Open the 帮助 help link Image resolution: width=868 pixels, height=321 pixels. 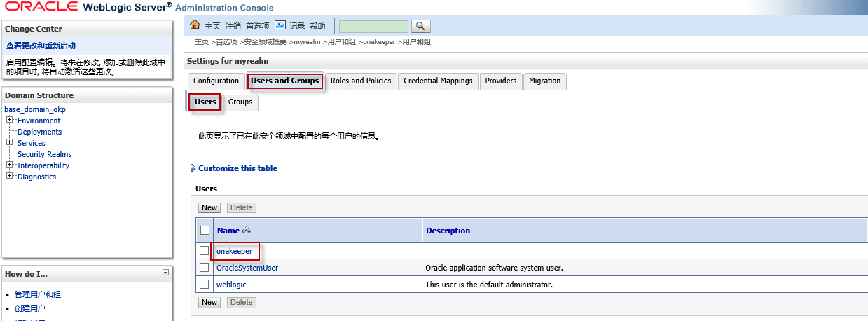pos(317,26)
